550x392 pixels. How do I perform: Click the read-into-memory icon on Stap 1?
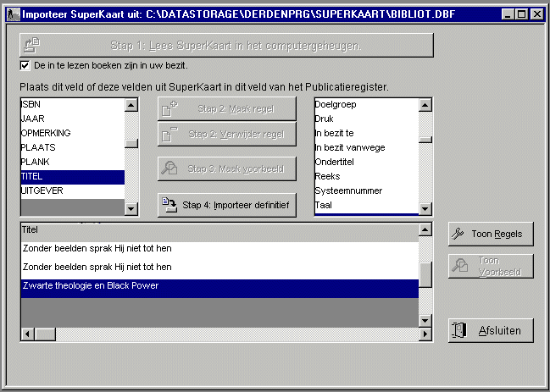[x=31, y=45]
